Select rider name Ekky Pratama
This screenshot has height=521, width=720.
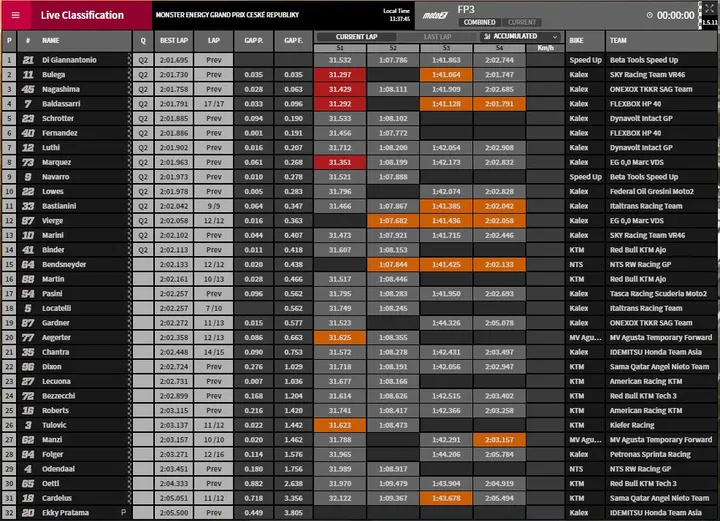point(65,513)
